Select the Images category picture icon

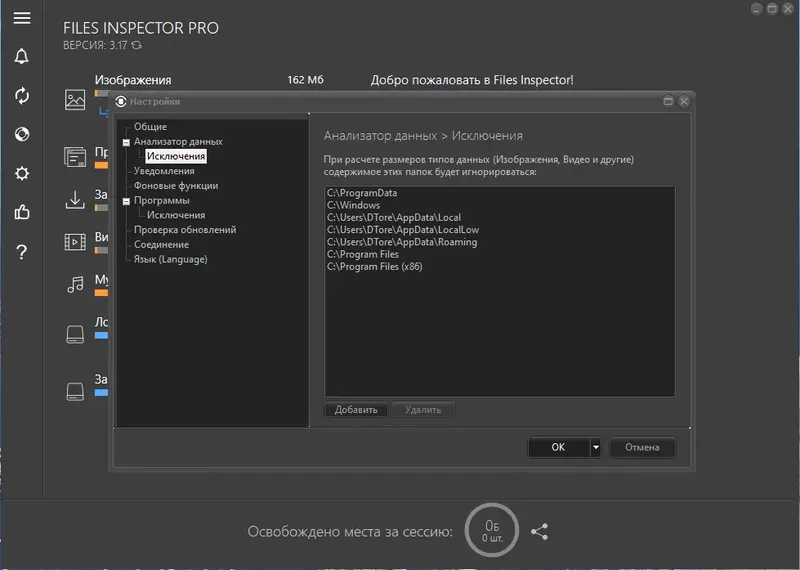[75, 100]
